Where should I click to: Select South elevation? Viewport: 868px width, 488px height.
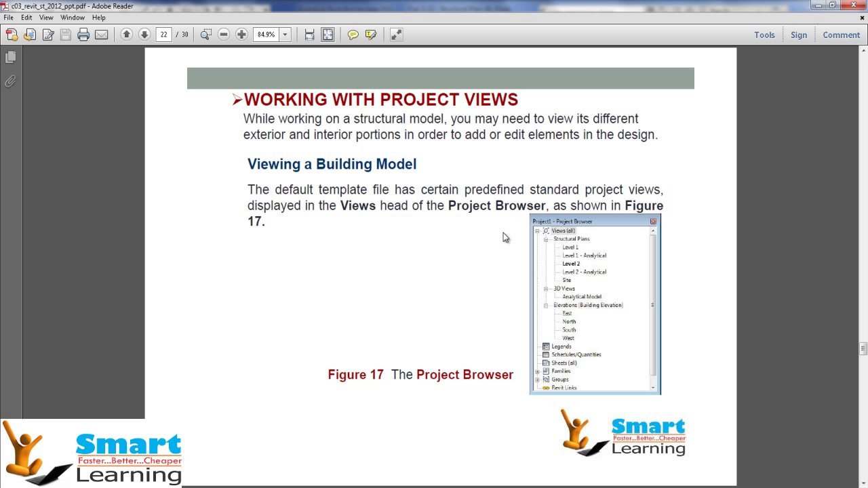click(x=569, y=330)
